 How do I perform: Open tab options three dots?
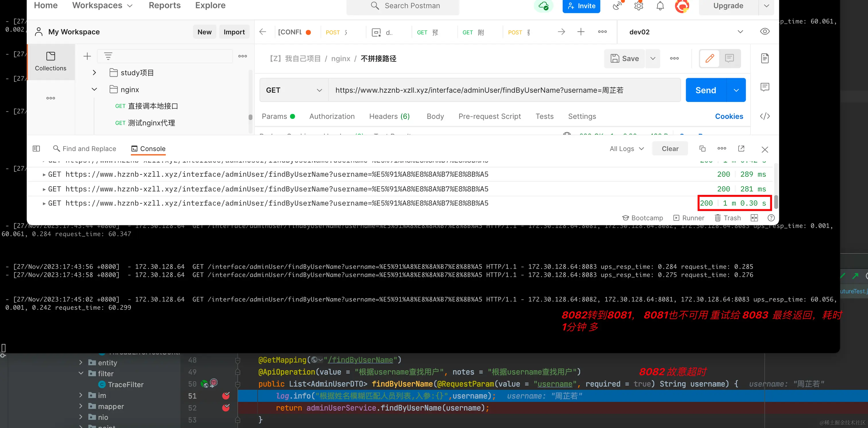[602, 32]
